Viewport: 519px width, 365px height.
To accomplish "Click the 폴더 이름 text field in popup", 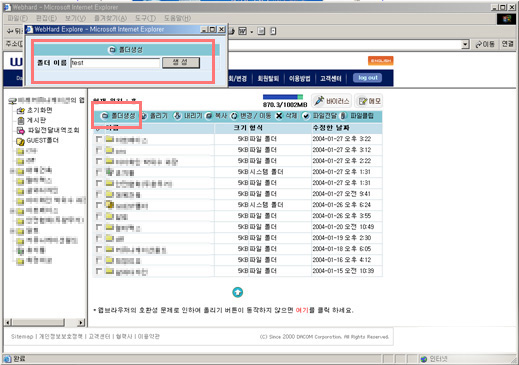I will point(115,63).
